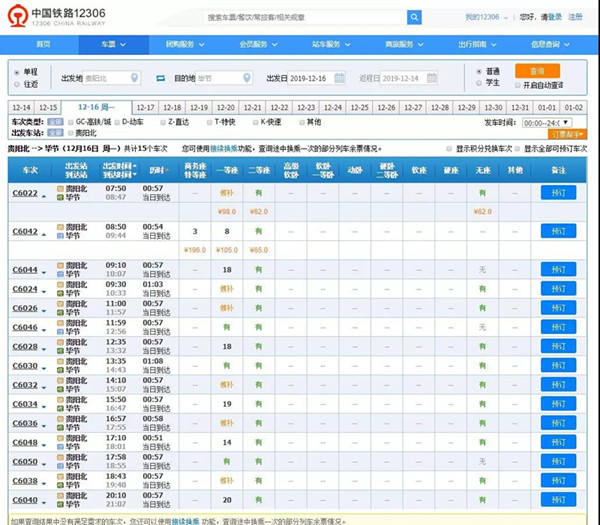Select the 12-17 date tab

[145, 107]
